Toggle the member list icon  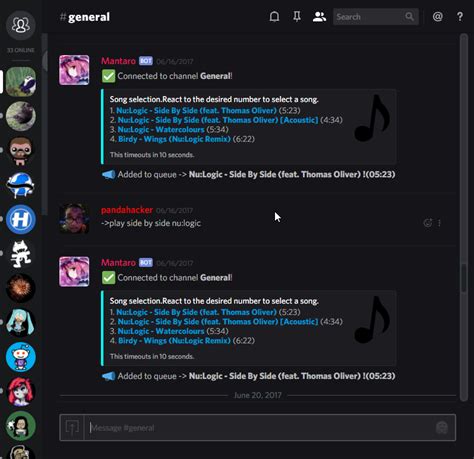click(x=319, y=17)
